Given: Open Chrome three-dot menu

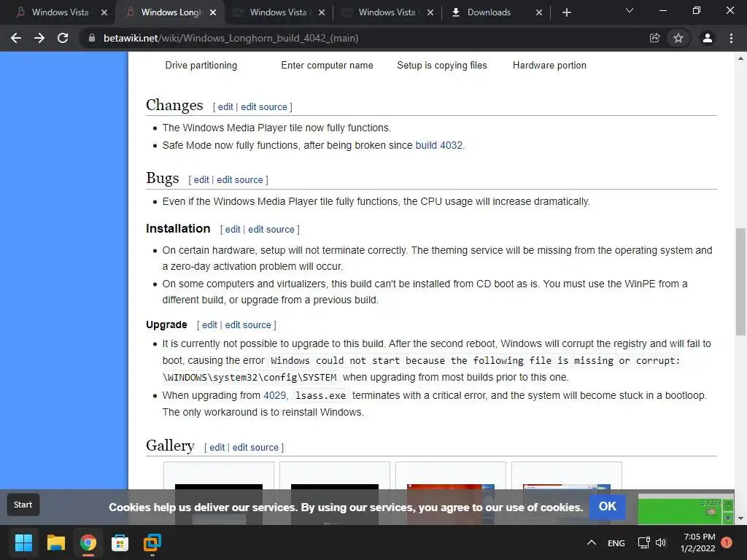Looking at the screenshot, I should click(x=731, y=38).
